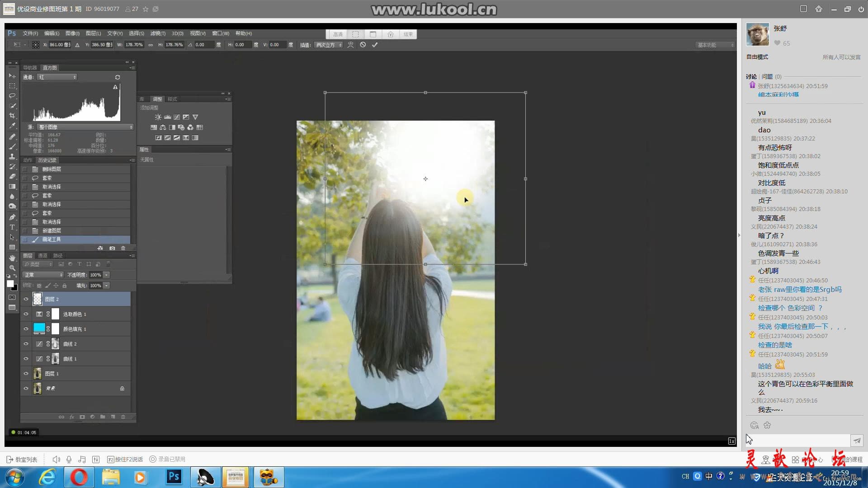Screen dimensions: 868x488
Task: Select the Gradient tool
Action: [12, 186]
